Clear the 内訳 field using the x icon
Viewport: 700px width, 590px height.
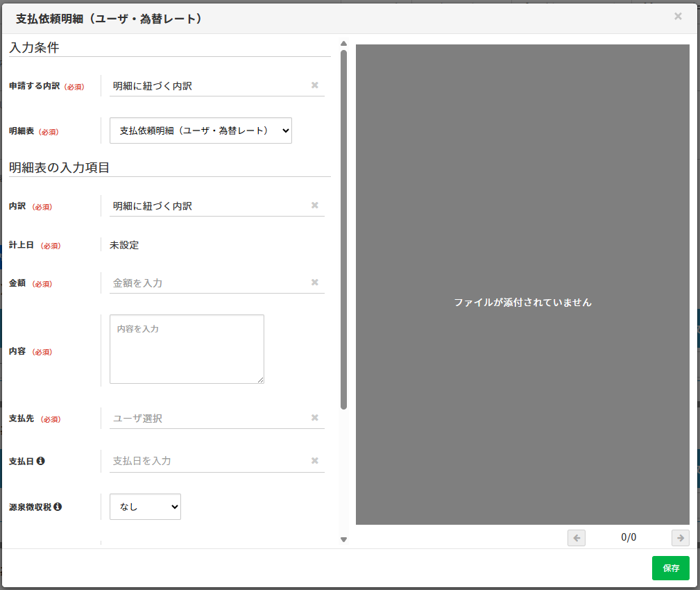click(314, 205)
